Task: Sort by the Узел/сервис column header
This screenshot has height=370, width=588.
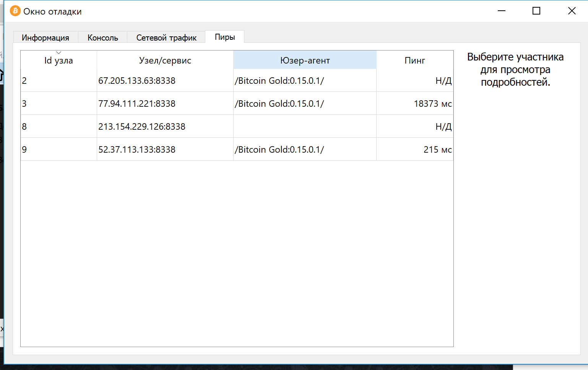Action: point(165,60)
